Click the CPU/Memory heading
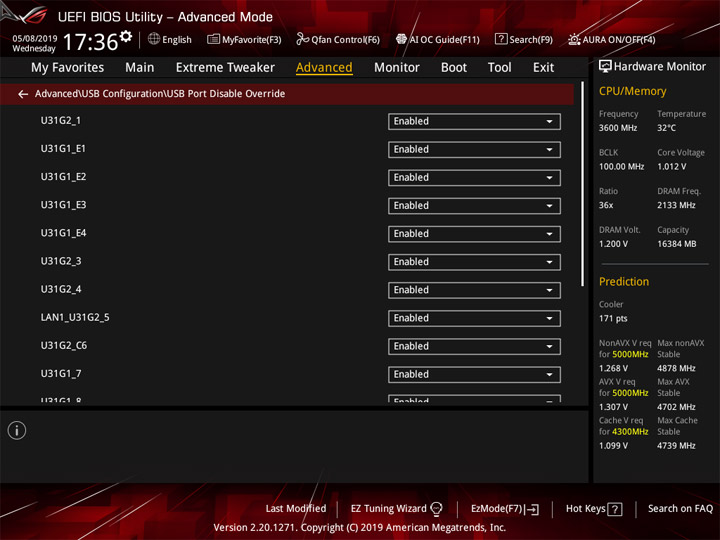The image size is (720, 540). click(x=632, y=91)
